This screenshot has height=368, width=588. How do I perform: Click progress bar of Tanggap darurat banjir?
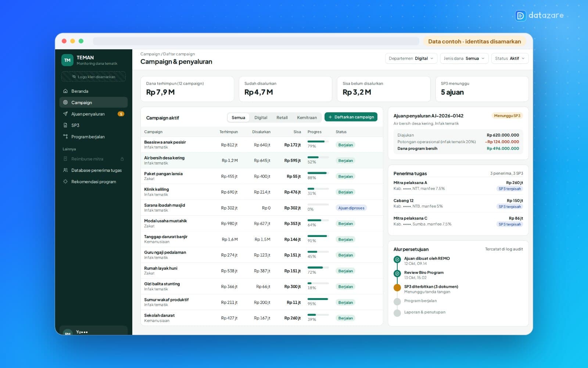click(318, 236)
